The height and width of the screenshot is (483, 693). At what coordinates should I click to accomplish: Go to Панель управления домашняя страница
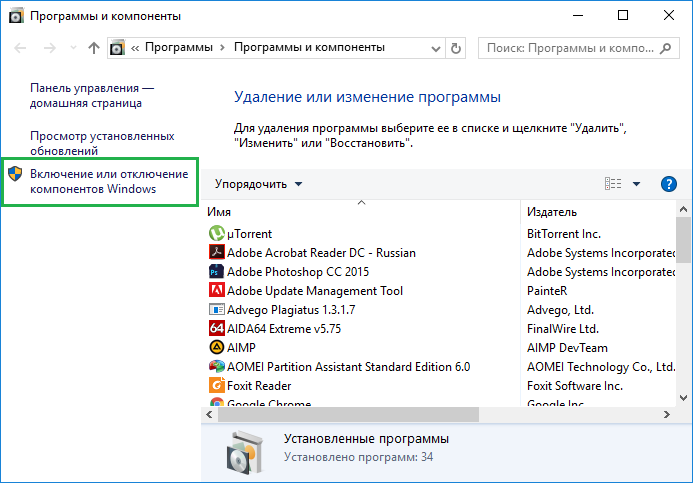point(92,95)
